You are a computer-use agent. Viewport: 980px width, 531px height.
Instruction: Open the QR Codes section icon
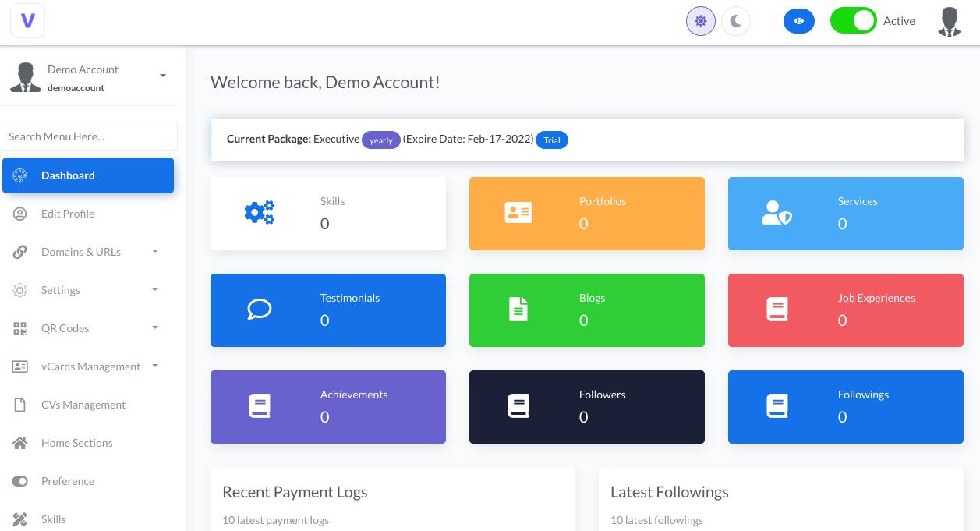[20, 328]
